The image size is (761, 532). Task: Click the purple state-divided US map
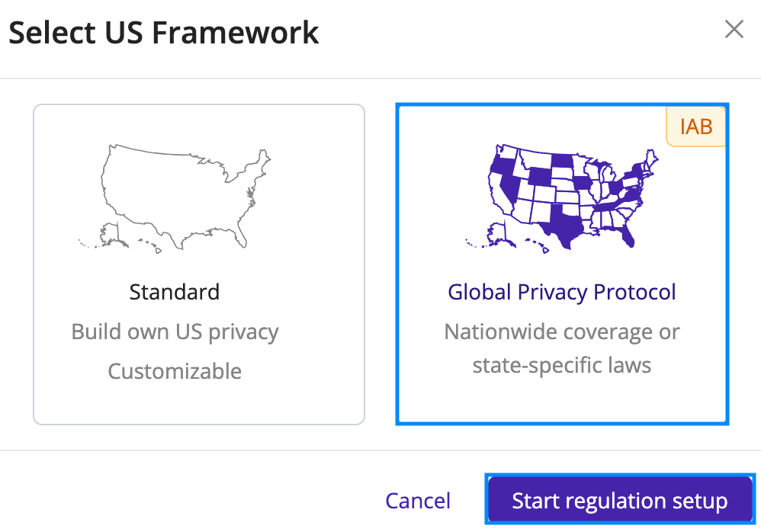click(561, 198)
